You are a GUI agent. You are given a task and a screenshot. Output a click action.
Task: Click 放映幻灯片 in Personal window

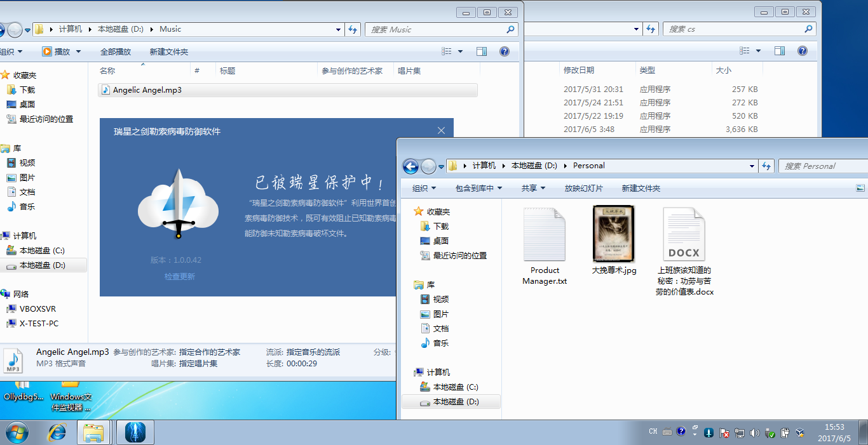584,189
